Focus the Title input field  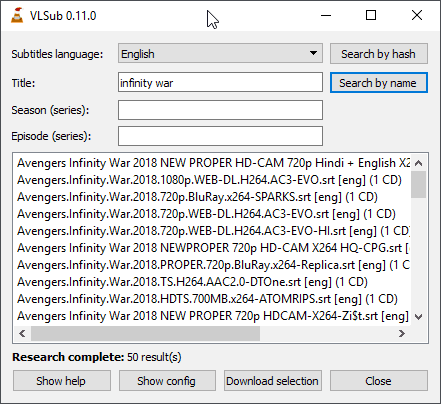pyautogui.click(x=220, y=82)
